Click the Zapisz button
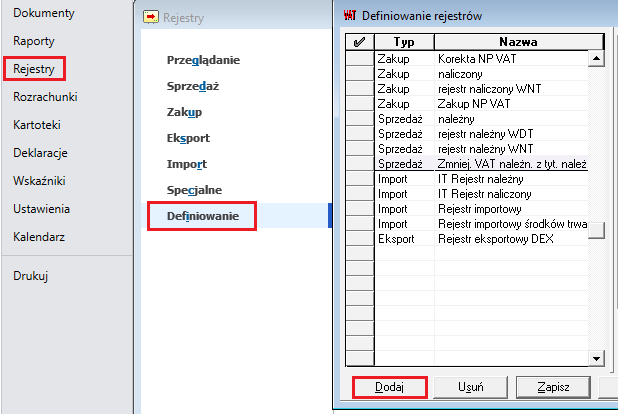Image resolution: width=624 pixels, height=415 pixels. click(553, 387)
